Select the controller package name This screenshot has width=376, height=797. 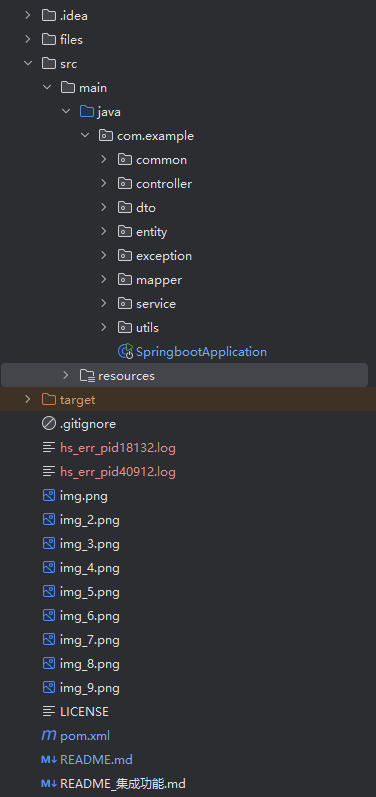(x=164, y=183)
